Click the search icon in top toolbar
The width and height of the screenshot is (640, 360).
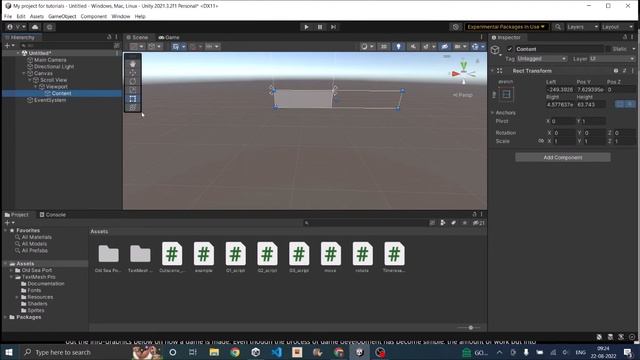tap(558, 27)
